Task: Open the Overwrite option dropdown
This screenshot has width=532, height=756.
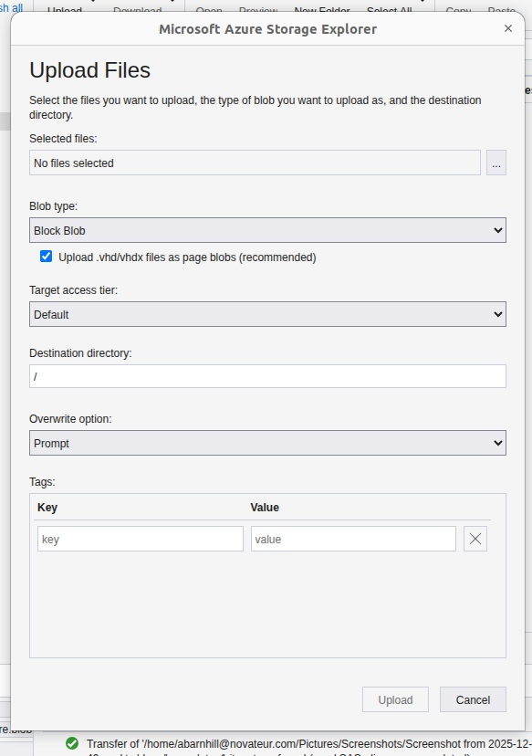Action: 267,443
